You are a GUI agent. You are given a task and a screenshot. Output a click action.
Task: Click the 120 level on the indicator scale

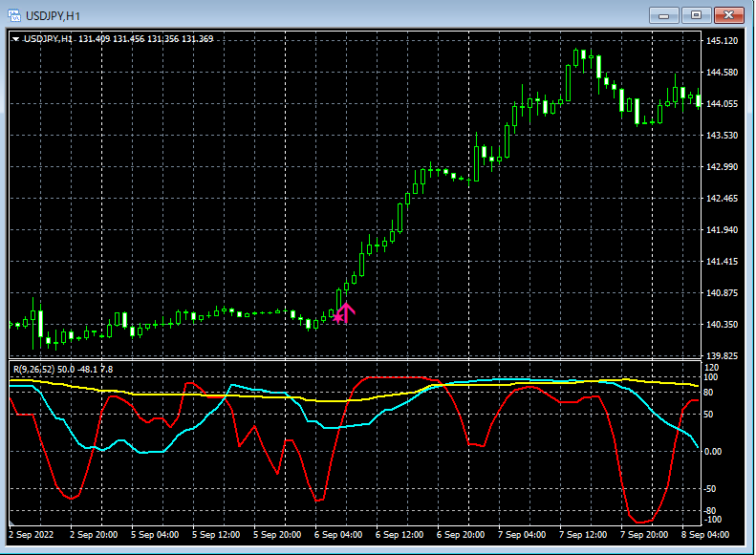click(712, 368)
